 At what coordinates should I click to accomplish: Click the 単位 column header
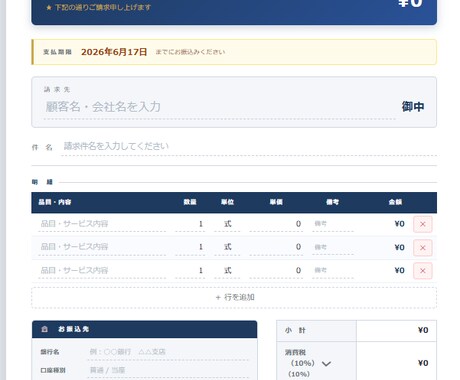coord(227,202)
